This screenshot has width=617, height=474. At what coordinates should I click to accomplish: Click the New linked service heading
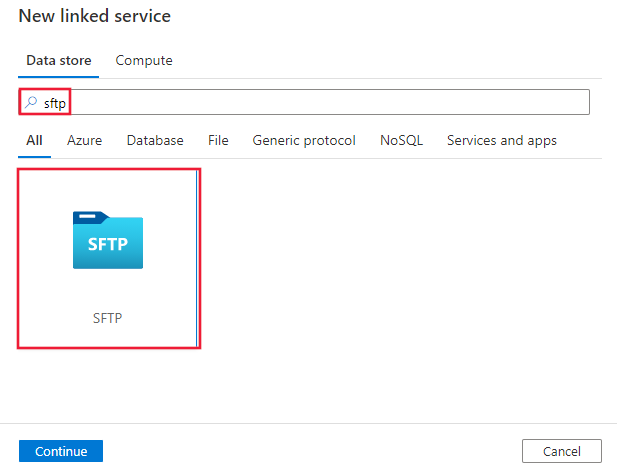pos(95,16)
